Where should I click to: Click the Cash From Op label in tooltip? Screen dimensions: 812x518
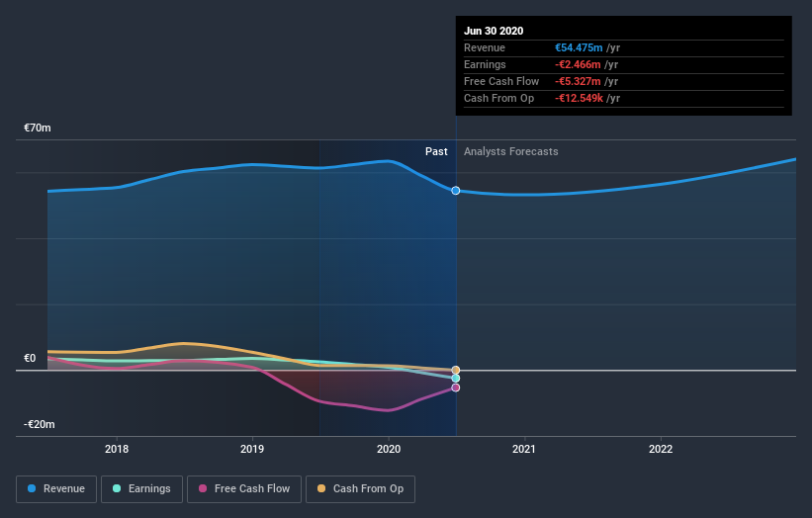click(498, 98)
